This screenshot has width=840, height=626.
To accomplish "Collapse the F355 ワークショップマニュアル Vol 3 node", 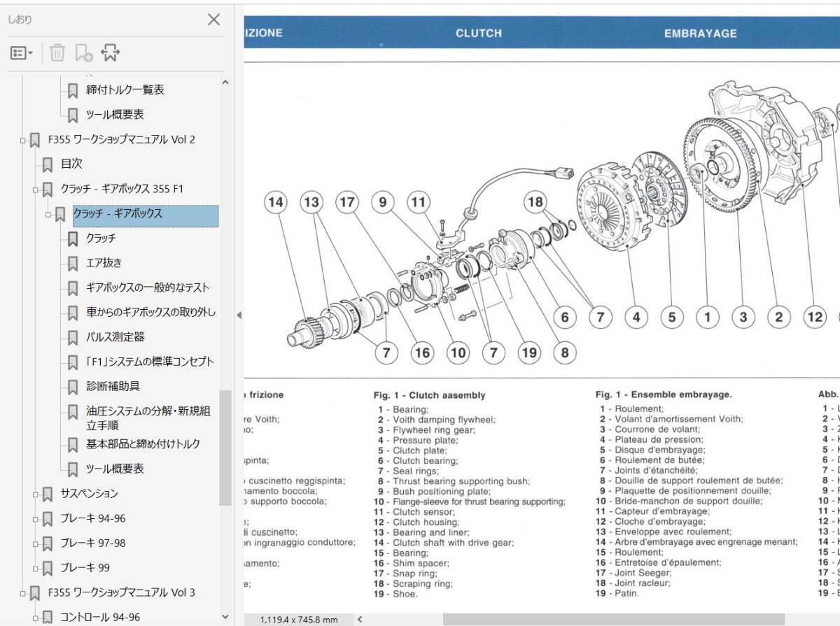I will tap(23, 593).
